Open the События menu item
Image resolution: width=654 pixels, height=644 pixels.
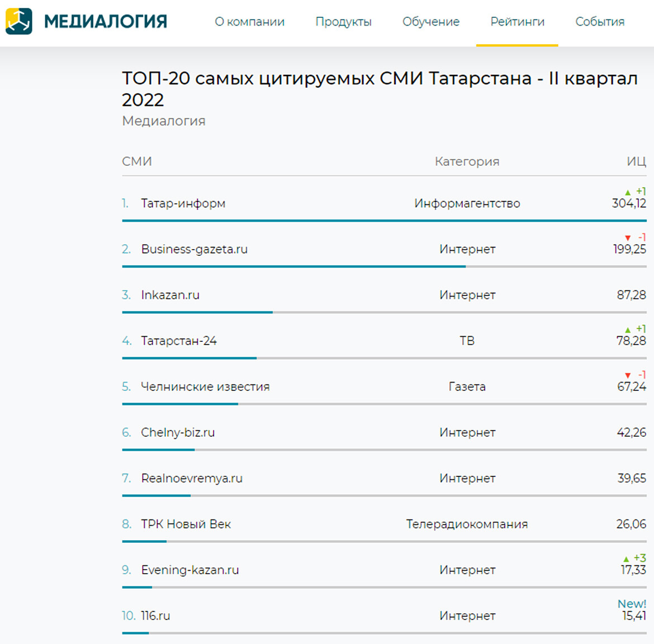pos(600,22)
